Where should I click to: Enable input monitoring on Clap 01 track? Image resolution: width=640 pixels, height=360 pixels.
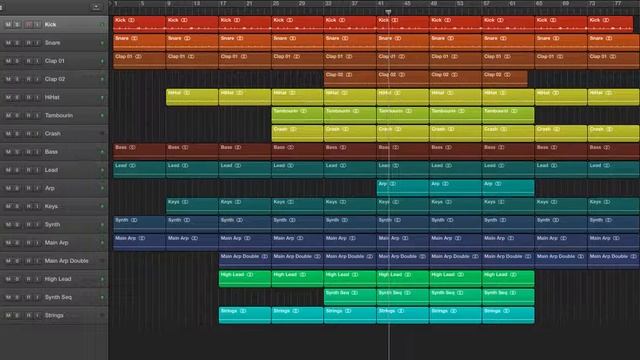37,61
